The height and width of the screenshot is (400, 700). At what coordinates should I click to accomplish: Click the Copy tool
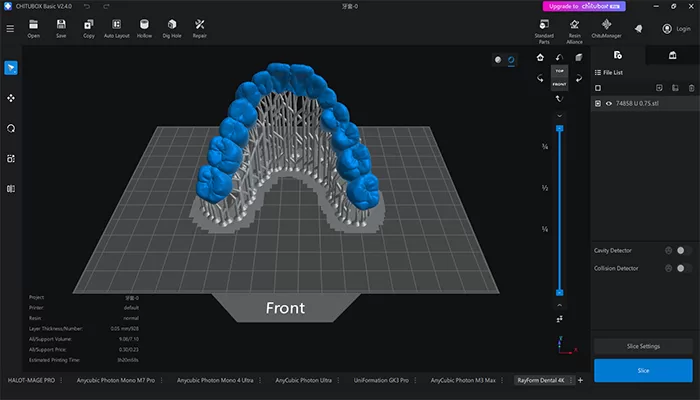(x=89, y=29)
